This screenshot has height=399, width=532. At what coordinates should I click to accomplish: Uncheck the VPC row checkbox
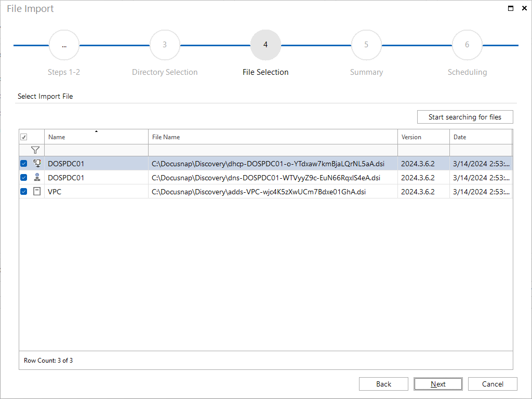(x=24, y=191)
